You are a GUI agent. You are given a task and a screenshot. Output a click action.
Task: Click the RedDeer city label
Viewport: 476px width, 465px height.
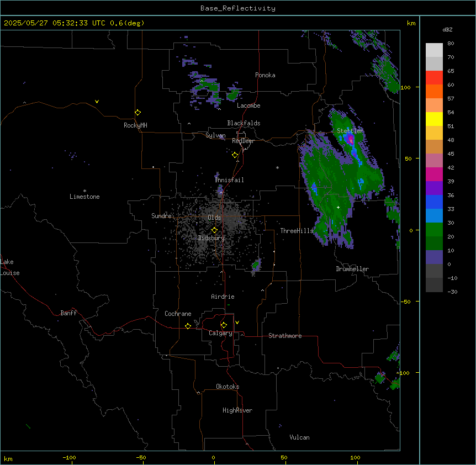[243, 141]
